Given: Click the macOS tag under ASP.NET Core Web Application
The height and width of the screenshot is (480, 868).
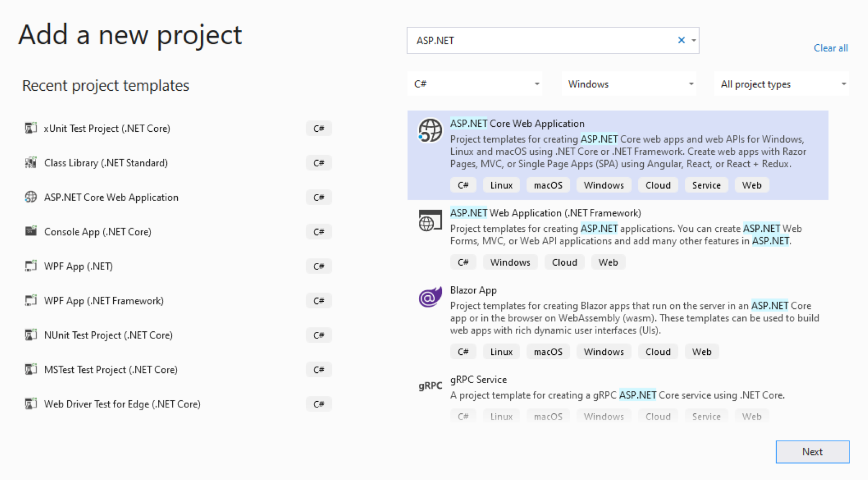Looking at the screenshot, I should tap(548, 185).
